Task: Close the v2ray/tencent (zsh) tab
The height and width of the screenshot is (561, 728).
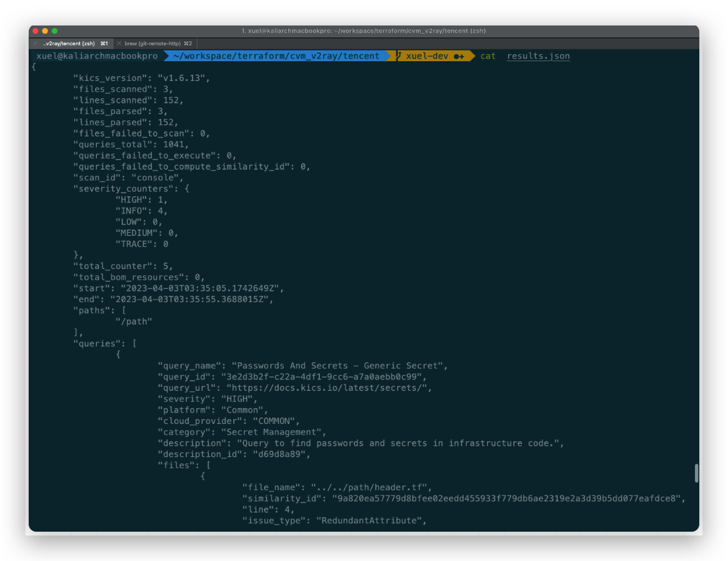Action: pos(35,43)
